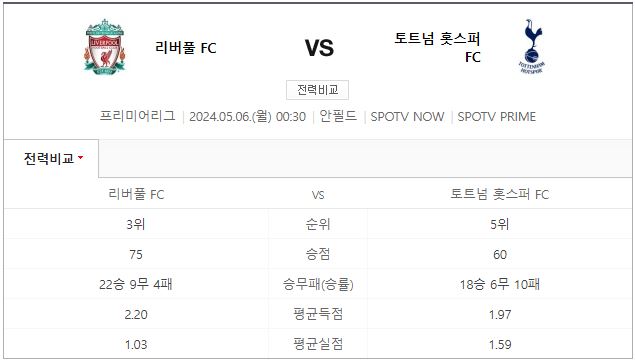Click the 순위 row label

[x=318, y=224]
